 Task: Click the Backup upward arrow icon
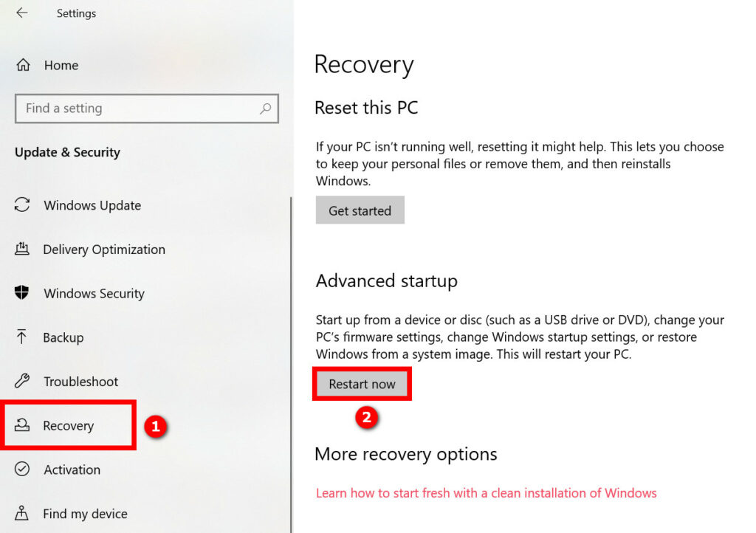click(x=21, y=337)
